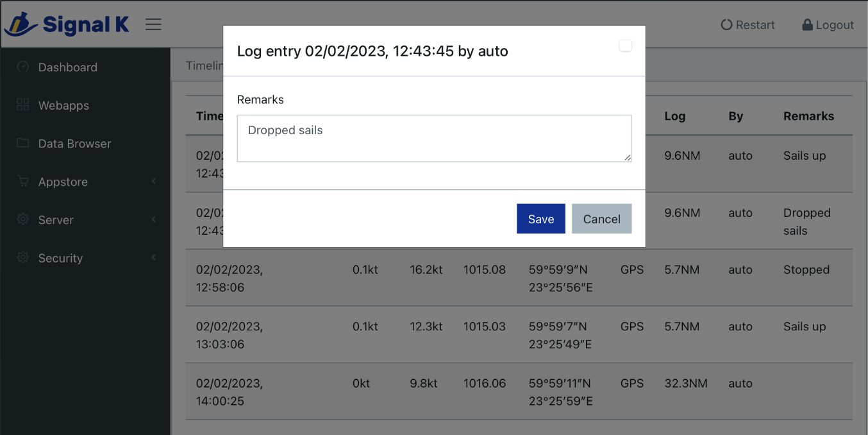This screenshot has height=435, width=868.
Task: Expand the Server submenu chevron
Action: (154, 219)
